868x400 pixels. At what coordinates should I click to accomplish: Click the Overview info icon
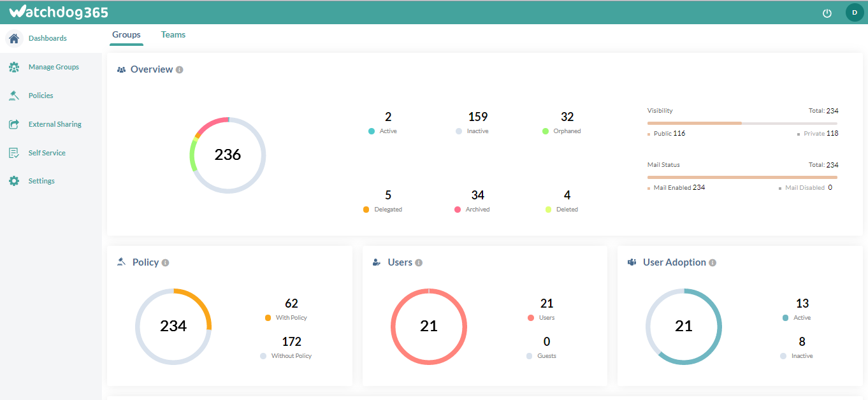point(180,69)
